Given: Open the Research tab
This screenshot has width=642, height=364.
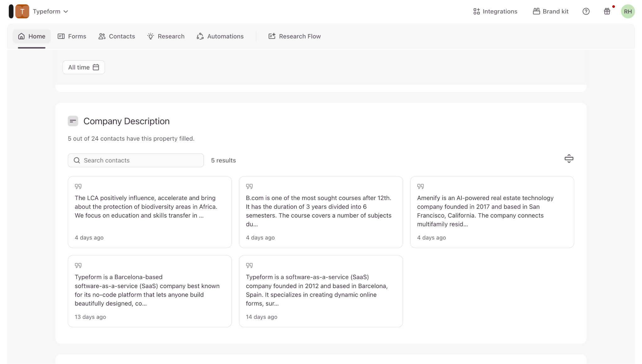Looking at the screenshot, I should pos(166,36).
